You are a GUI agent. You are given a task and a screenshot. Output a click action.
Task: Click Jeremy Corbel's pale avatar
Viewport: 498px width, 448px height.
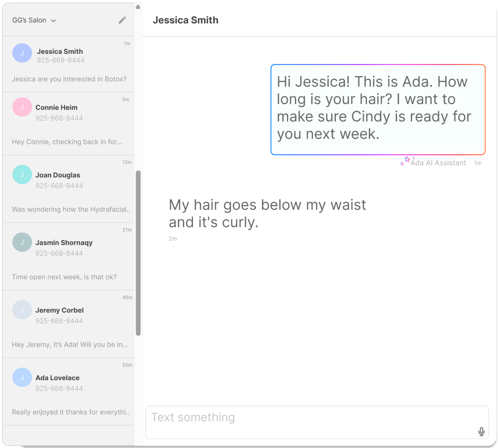[22, 310]
